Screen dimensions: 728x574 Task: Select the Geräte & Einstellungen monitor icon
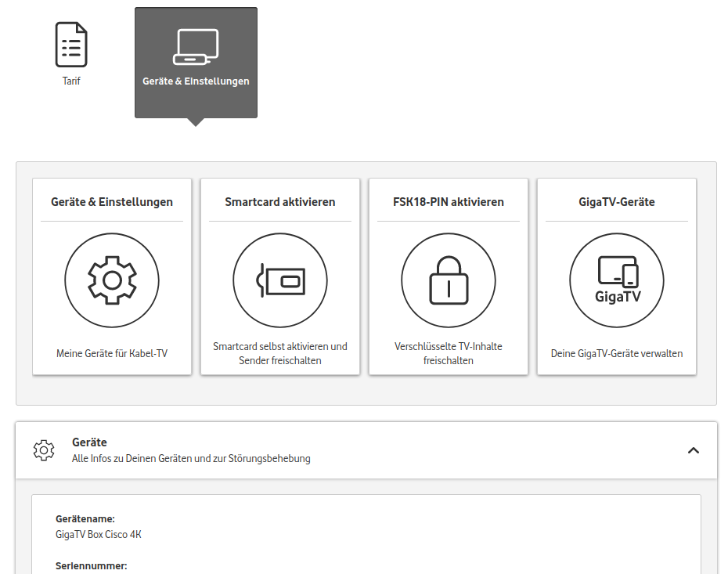pyautogui.click(x=196, y=47)
